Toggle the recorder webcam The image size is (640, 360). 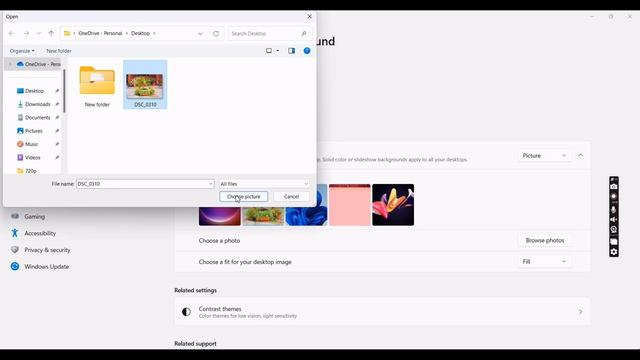(x=613, y=230)
